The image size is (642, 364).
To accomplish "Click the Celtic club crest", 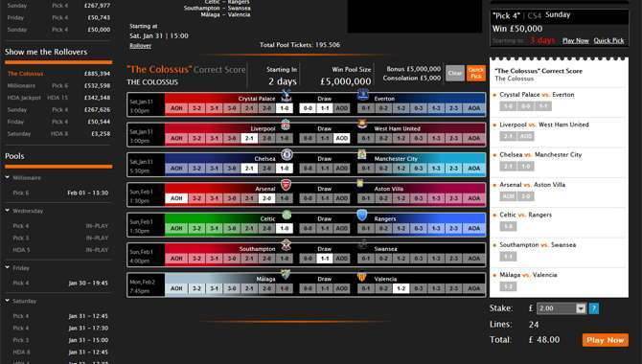I will 287,215.
